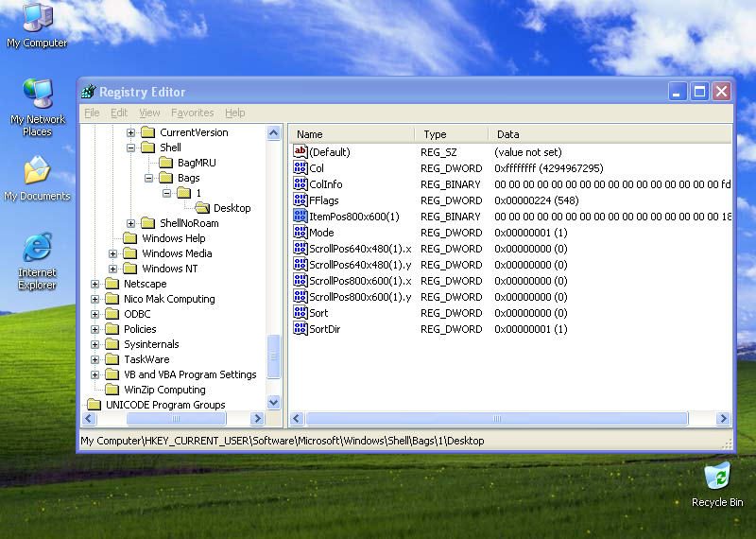Collapse the Bags key
The image size is (756, 539).
click(148, 178)
